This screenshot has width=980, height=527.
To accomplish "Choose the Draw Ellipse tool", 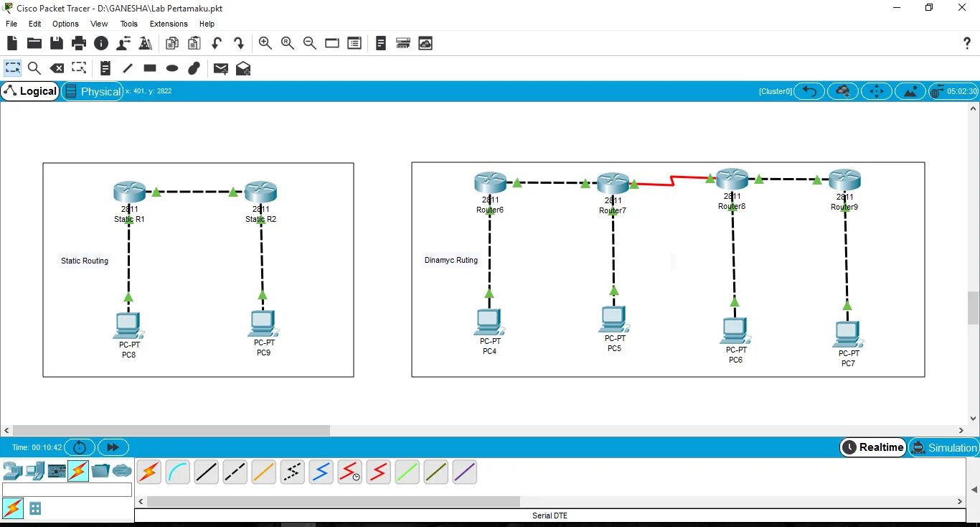I will [172, 68].
